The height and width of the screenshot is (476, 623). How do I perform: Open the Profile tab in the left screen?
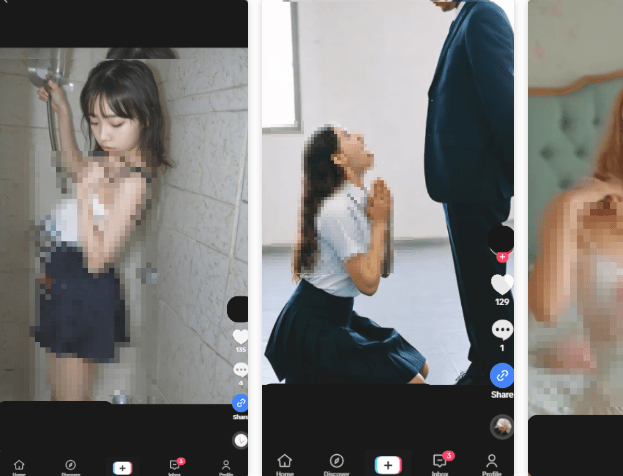(x=226, y=467)
